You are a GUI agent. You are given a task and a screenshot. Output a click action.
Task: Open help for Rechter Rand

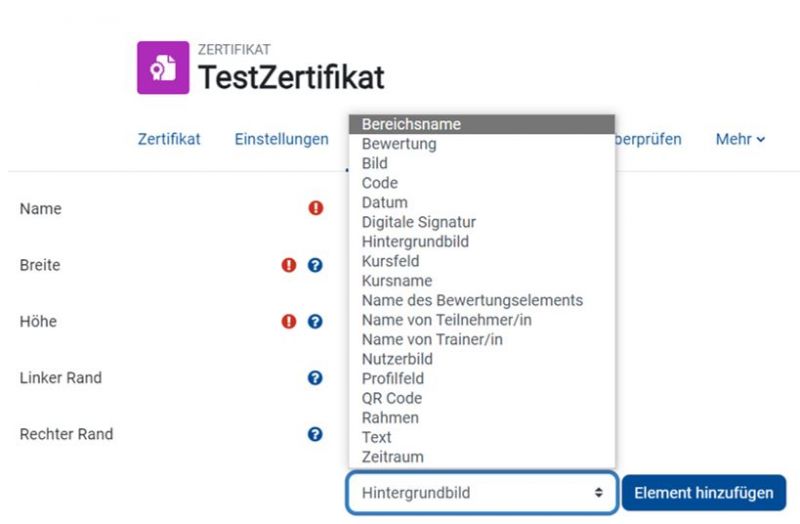(316, 434)
